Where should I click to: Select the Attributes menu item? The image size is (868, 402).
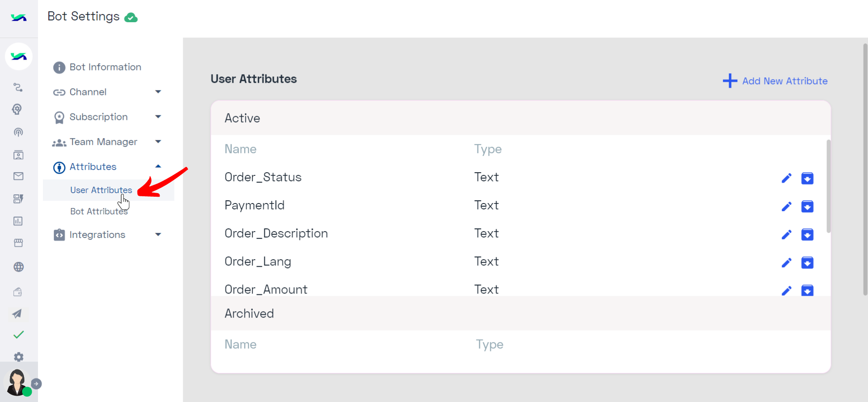[93, 167]
